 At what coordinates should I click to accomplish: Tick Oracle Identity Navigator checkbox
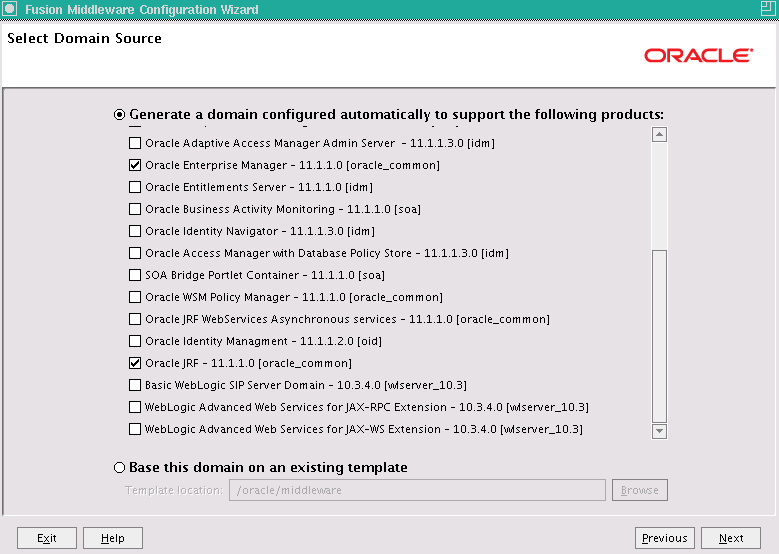(135, 231)
